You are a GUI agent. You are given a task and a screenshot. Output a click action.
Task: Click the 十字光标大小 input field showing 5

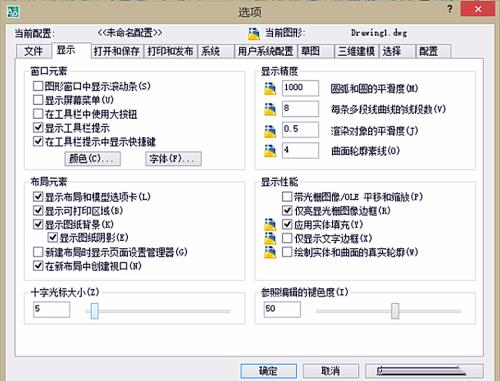[52, 309]
